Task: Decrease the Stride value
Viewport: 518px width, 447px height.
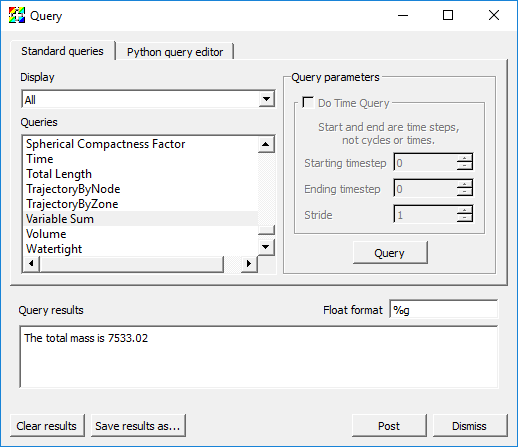Action: (465, 218)
